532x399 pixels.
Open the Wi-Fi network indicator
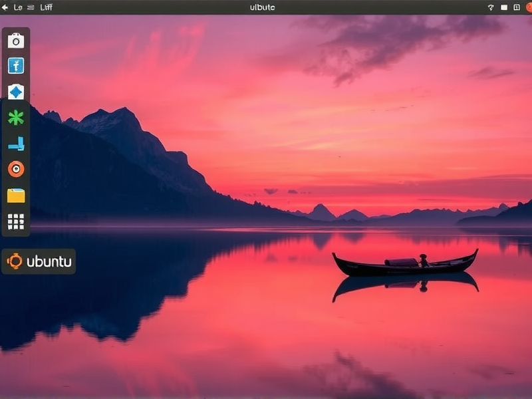coord(491,7)
